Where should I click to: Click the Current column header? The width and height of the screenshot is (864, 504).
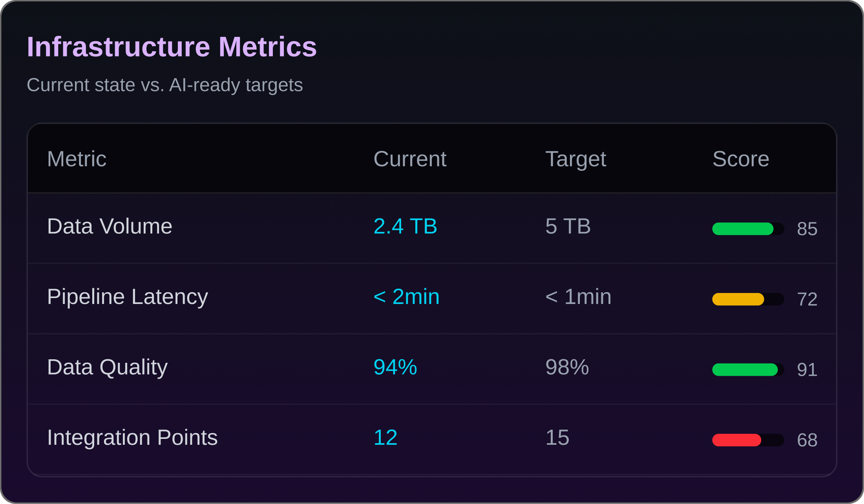click(x=410, y=159)
